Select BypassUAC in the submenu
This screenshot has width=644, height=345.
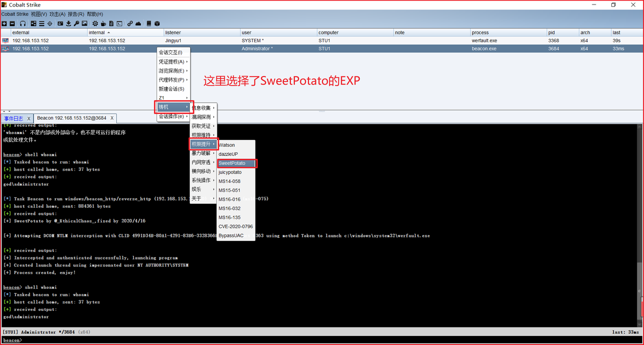[x=236, y=235]
